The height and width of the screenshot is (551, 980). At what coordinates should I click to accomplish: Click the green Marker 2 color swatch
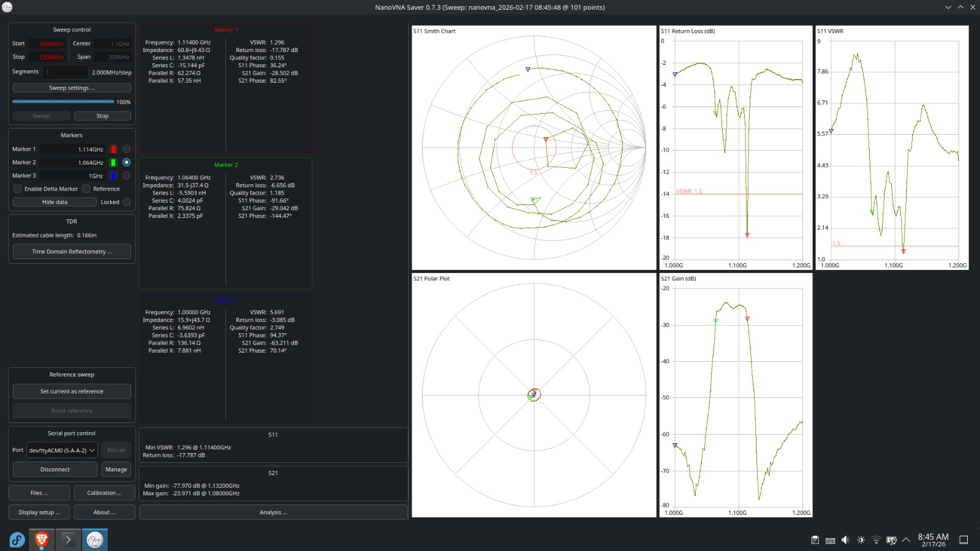113,162
